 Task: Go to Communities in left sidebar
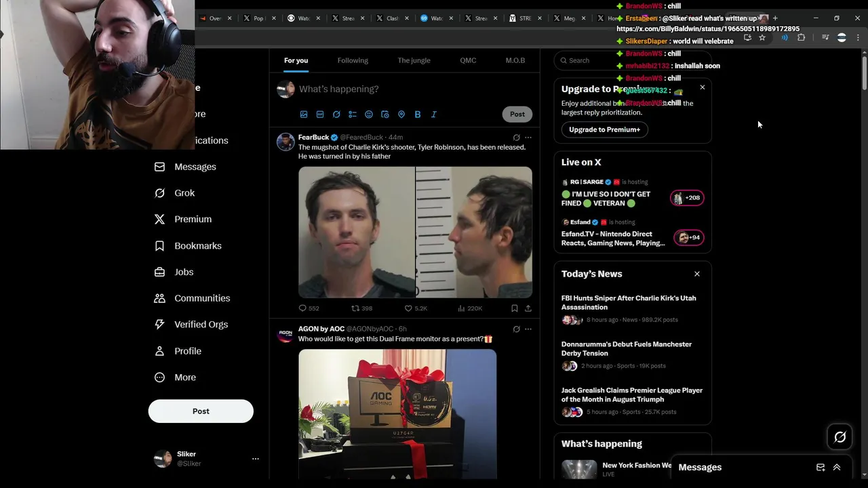click(x=192, y=298)
